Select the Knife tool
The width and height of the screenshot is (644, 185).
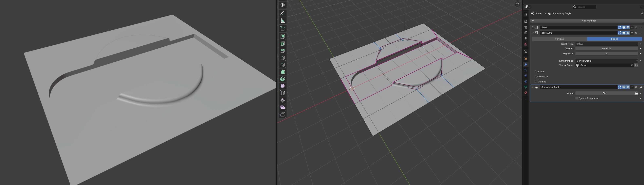[x=282, y=65]
